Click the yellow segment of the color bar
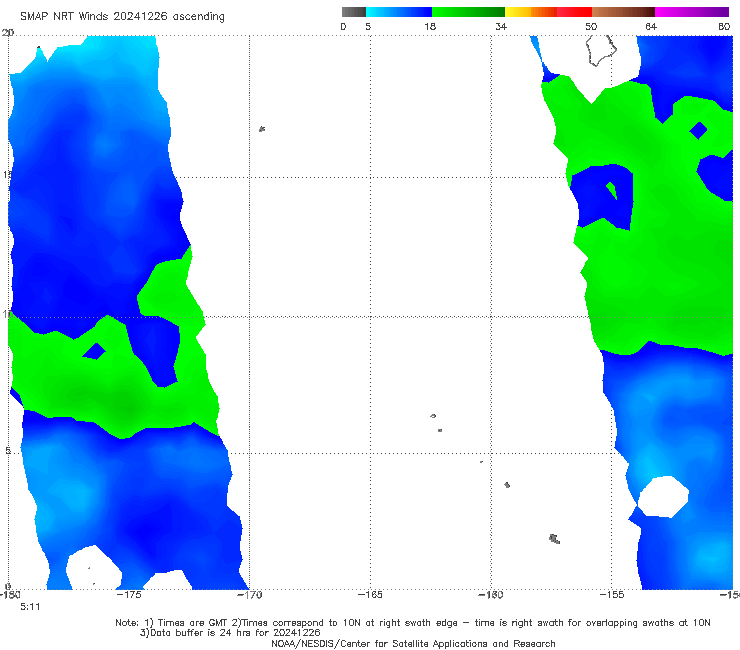This screenshot has width=740, height=650. point(518,12)
